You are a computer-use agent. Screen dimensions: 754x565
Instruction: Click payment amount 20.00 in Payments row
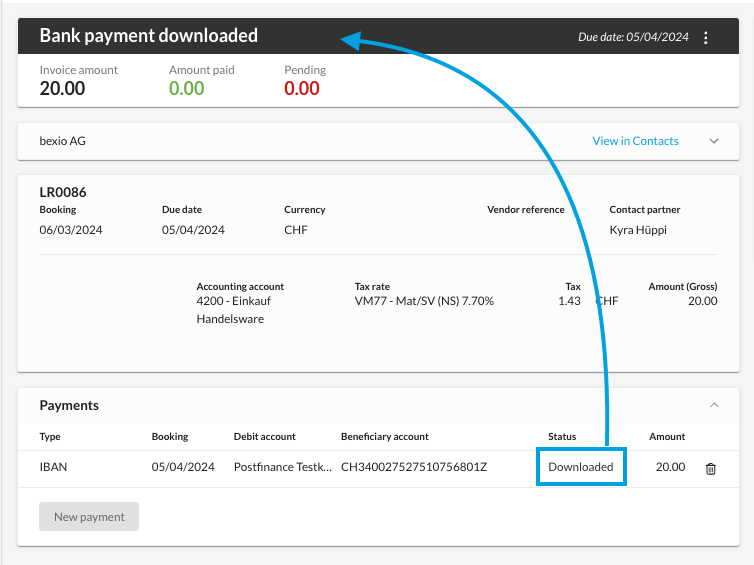(670, 467)
